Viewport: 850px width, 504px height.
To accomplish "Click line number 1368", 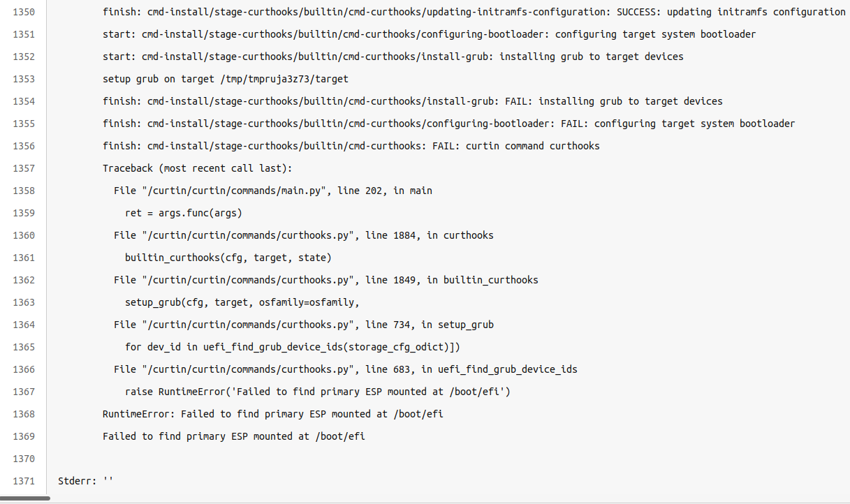I will pos(24,414).
